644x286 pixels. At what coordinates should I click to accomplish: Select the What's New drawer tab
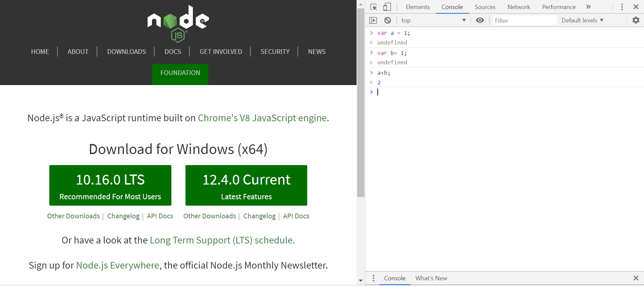pyautogui.click(x=431, y=278)
